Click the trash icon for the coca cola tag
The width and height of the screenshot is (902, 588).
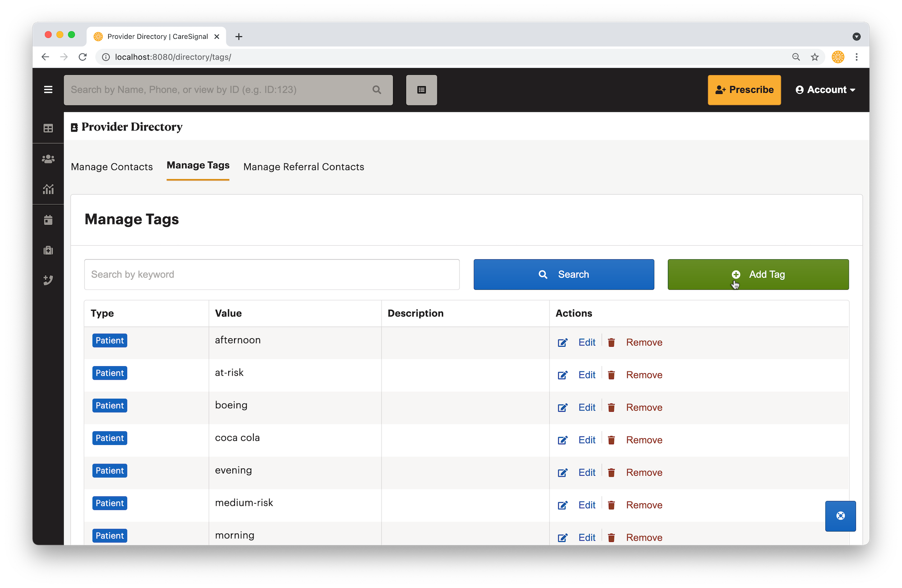[611, 440]
